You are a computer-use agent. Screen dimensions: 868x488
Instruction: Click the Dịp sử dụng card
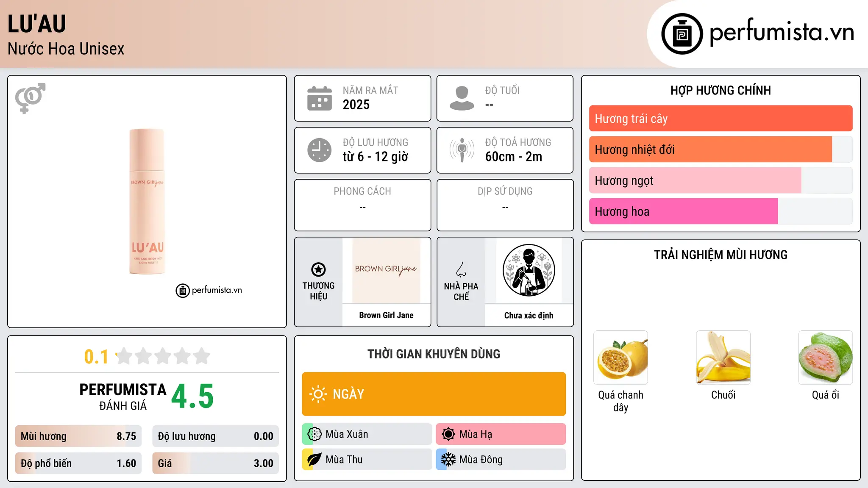pos(505,205)
